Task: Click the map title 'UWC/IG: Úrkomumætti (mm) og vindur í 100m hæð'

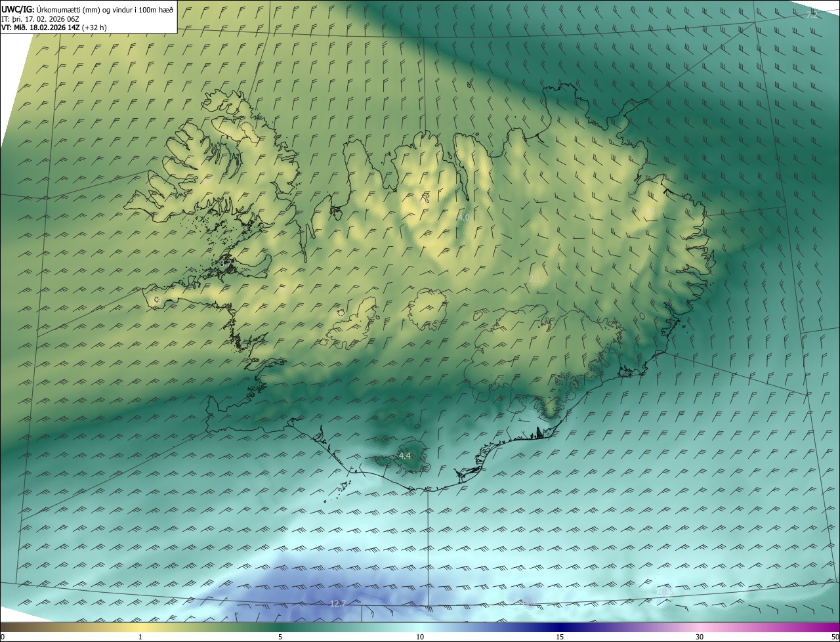Action: pos(87,9)
